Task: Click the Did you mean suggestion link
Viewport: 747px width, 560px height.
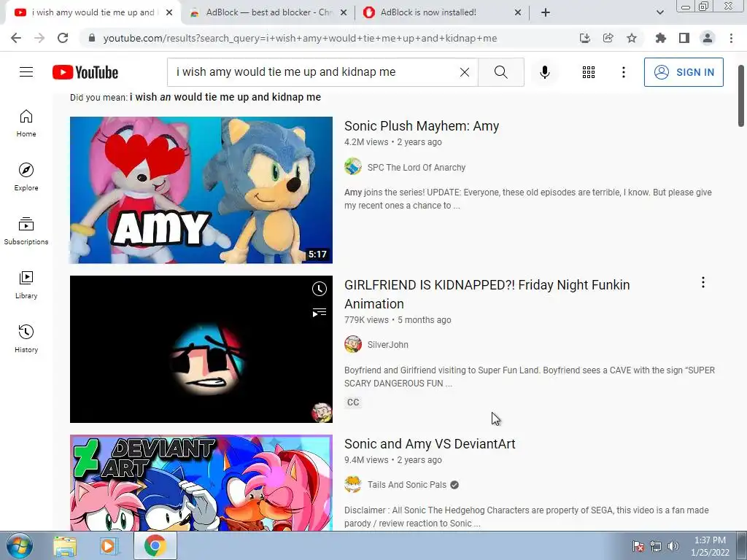Action: (x=225, y=97)
